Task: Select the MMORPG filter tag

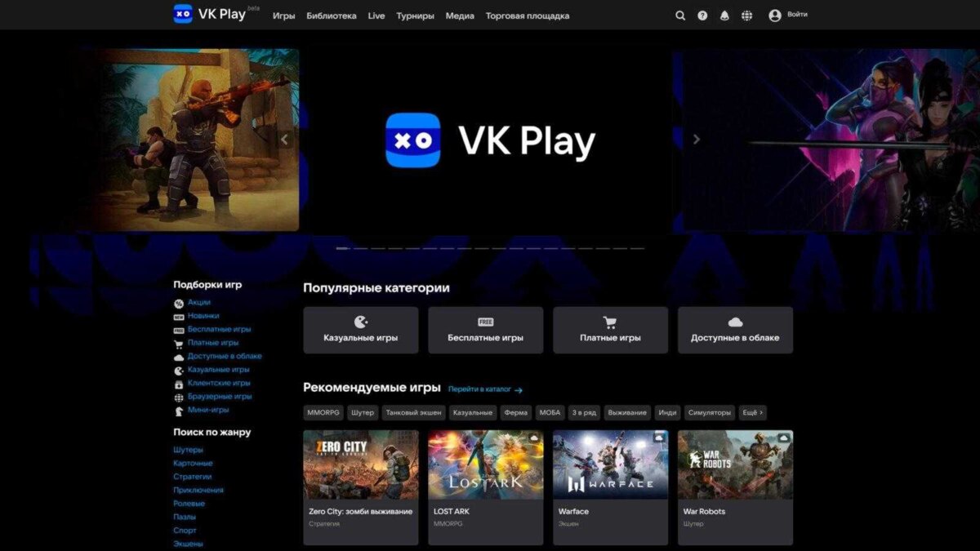Action: pos(322,412)
